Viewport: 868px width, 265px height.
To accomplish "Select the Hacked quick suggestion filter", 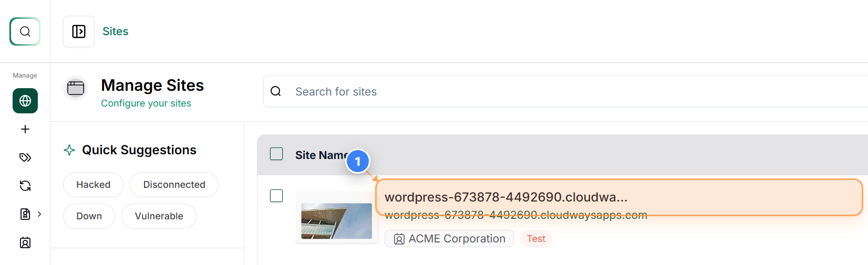I will [x=93, y=185].
